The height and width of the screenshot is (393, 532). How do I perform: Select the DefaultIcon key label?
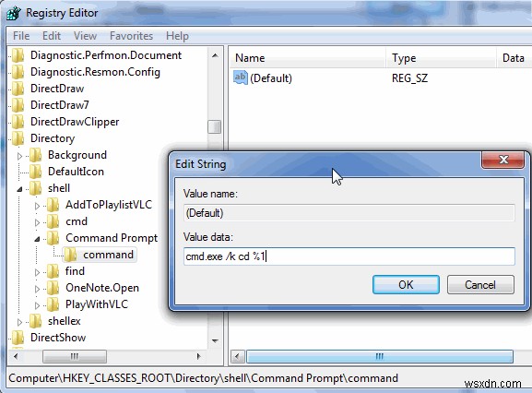click(x=76, y=172)
